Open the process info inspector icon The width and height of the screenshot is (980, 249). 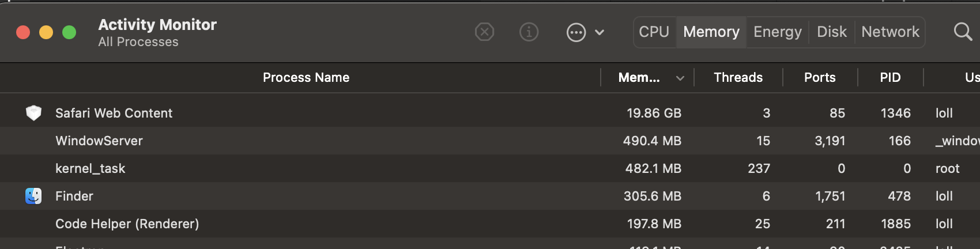click(529, 32)
